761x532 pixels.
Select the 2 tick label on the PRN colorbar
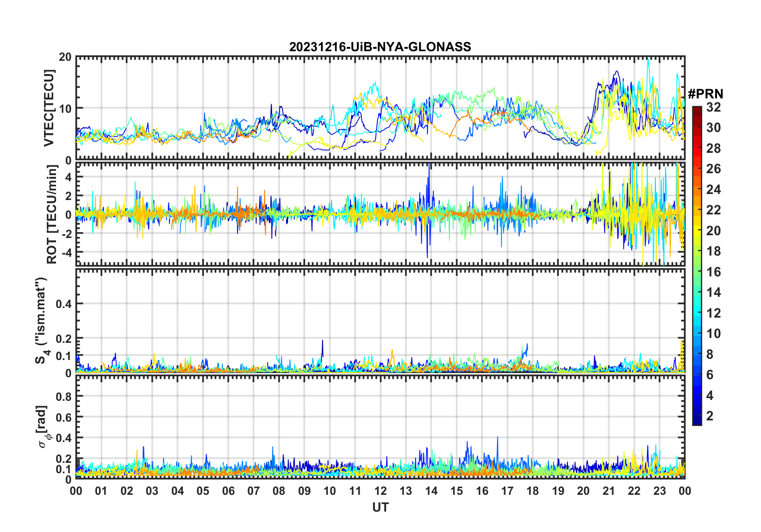[710, 416]
